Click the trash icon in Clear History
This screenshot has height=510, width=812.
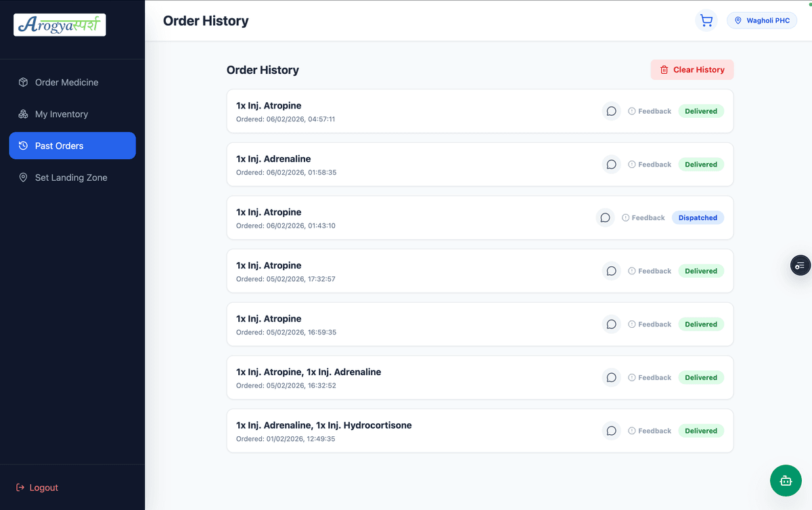664,70
